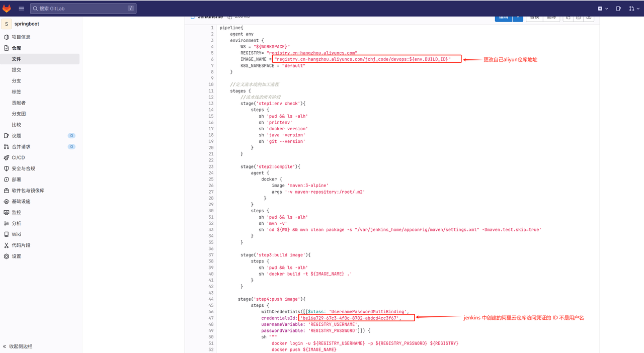Select 分支 branches in repository submenu
The height and width of the screenshot is (353, 644).
pos(17,81)
